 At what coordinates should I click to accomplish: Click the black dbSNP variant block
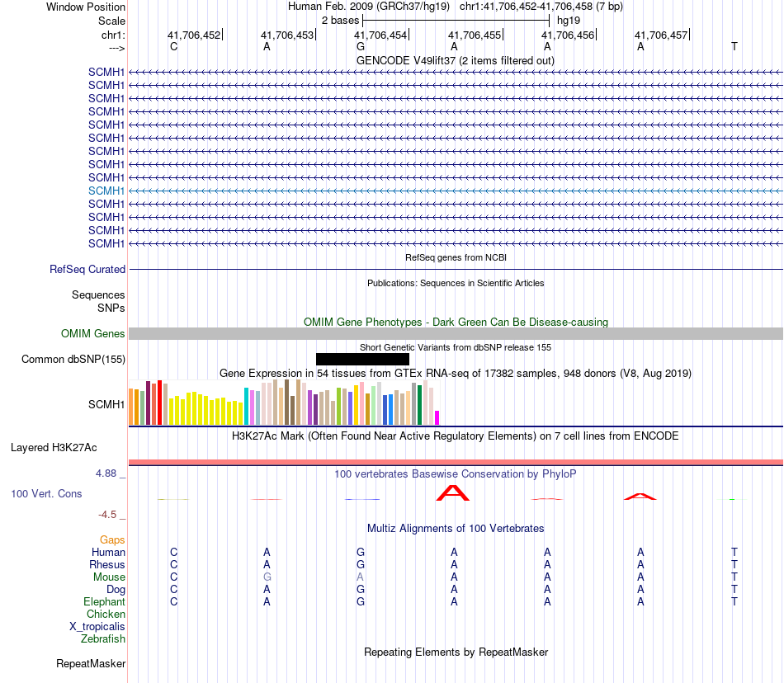point(362,360)
